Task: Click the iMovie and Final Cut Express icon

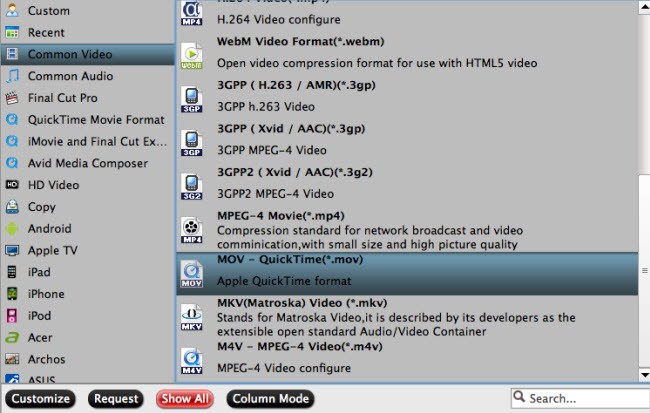Action: click(x=12, y=141)
